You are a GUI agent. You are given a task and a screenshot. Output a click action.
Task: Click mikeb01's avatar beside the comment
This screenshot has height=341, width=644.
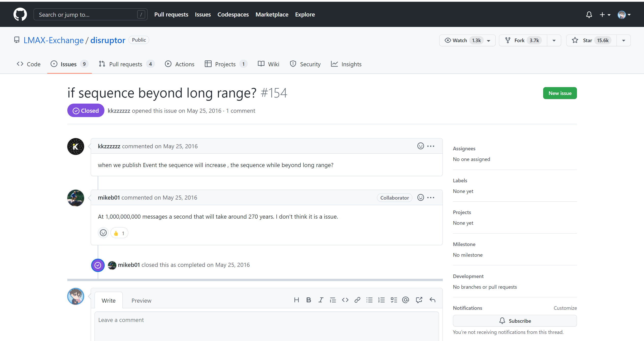tap(76, 198)
